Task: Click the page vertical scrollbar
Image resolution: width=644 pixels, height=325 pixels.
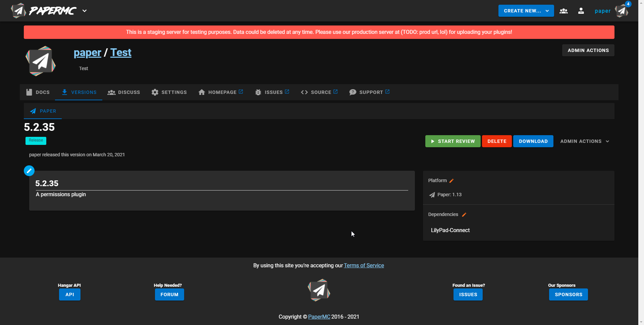Action: point(641,162)
